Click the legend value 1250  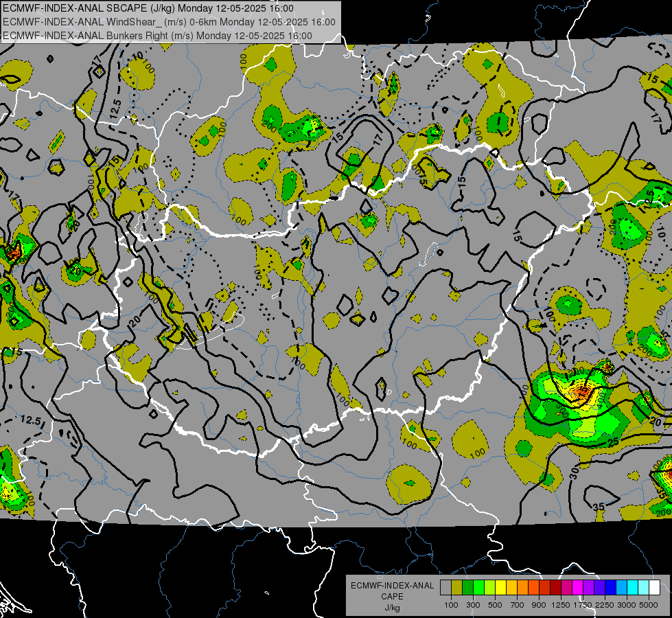pyautogui.click(x=561, y=605)
